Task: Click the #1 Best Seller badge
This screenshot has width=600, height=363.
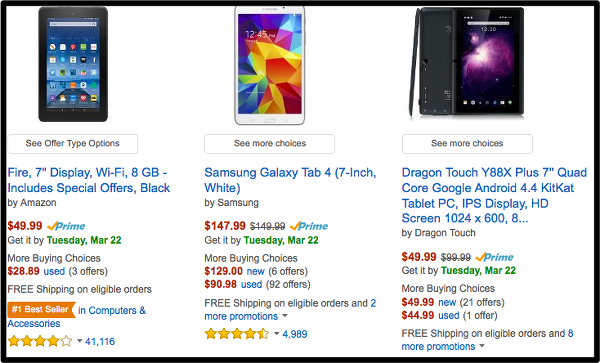Action: 41,309
